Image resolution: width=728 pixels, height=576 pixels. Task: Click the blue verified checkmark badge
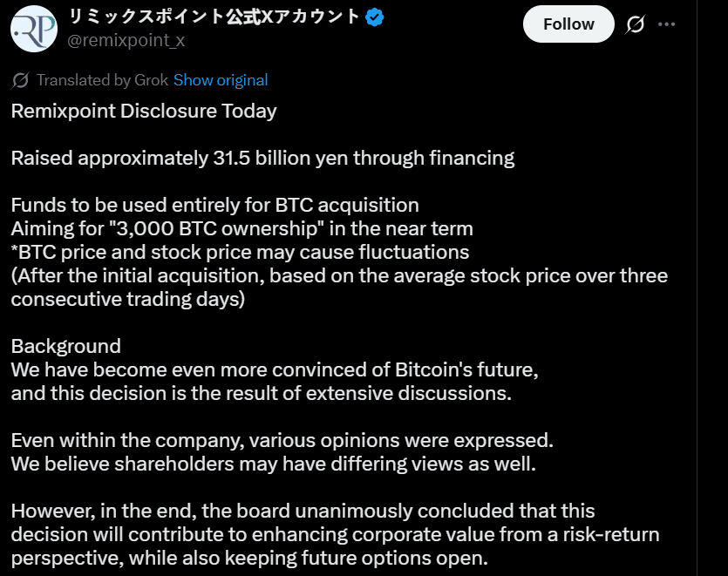[374, 17]
